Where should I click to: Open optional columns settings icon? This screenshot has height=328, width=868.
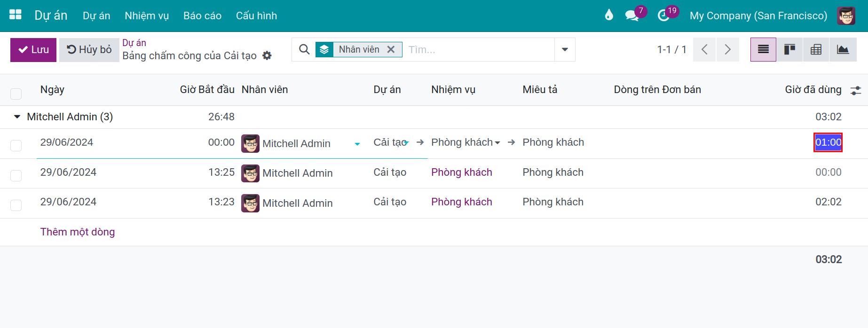856,90
